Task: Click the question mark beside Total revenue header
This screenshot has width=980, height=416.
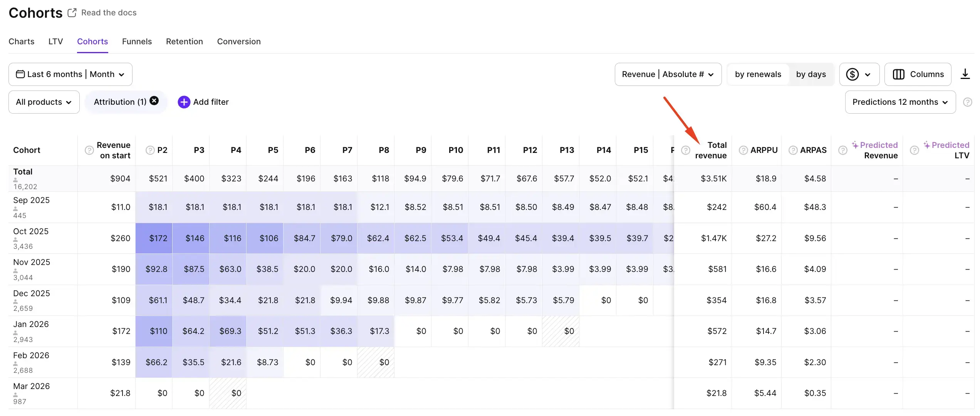Action: click(x=686, y=150)
